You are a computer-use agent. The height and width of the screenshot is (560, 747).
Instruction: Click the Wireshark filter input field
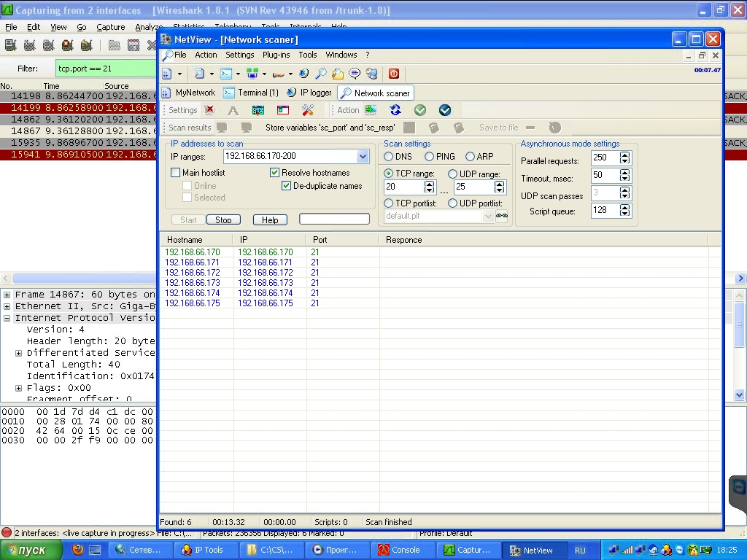pos(107,69)
